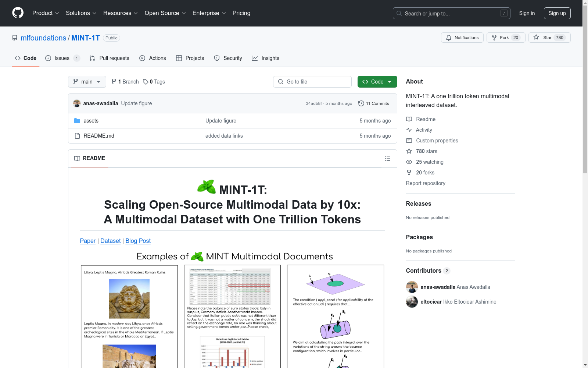The width and height of the screenshot is (588, 368).
Task: Open the green Code dropdown button
Action: tap(377, 82)
